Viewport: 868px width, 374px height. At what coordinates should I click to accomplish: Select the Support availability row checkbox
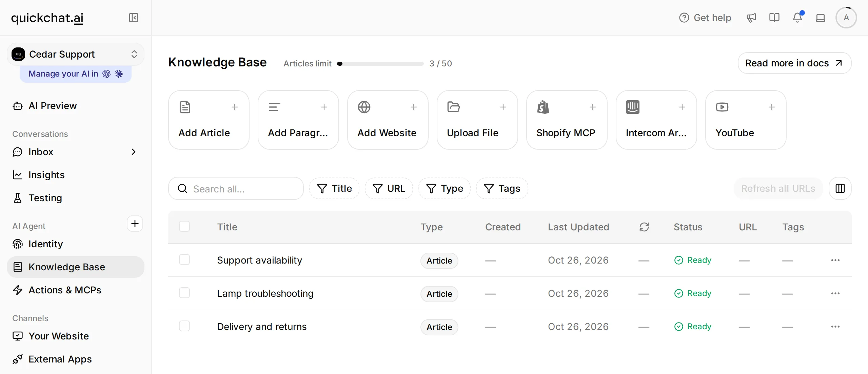click(x=184, y=259)
